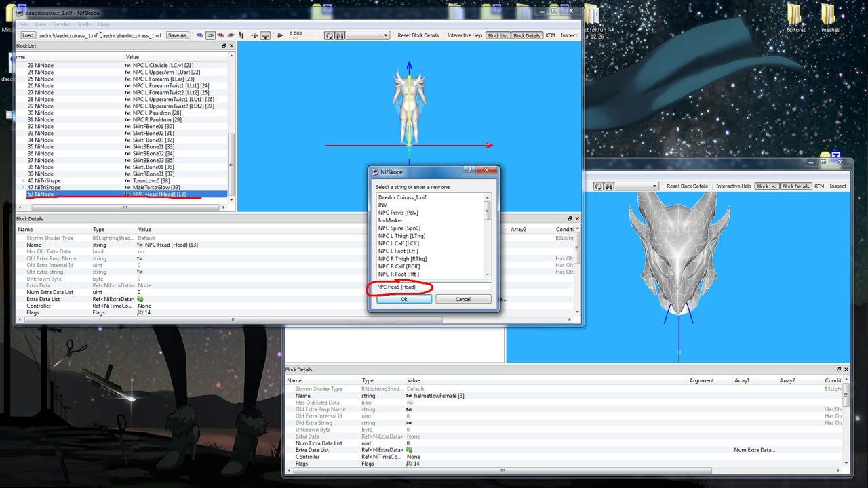The width and height of the screenshot is (868, 488).
Task: Click the Value column header in Block List
Action: [132, 57]
